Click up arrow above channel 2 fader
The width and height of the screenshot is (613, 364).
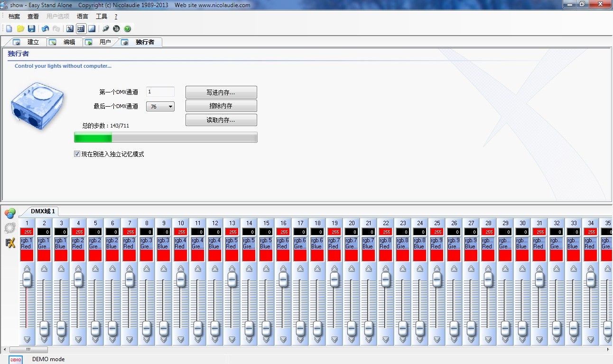(x=44, y=268)
